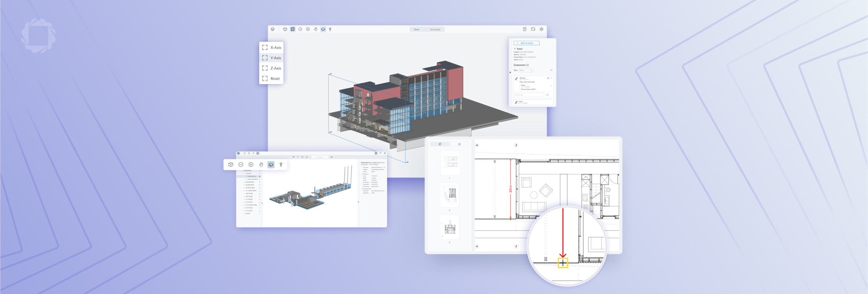
Task: Click the filter icon beside the Comments sort
Action: (x=551, y=70)
